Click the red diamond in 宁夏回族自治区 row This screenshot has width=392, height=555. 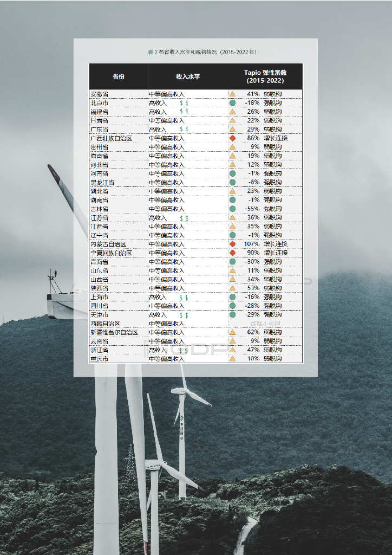pos(232,253)
